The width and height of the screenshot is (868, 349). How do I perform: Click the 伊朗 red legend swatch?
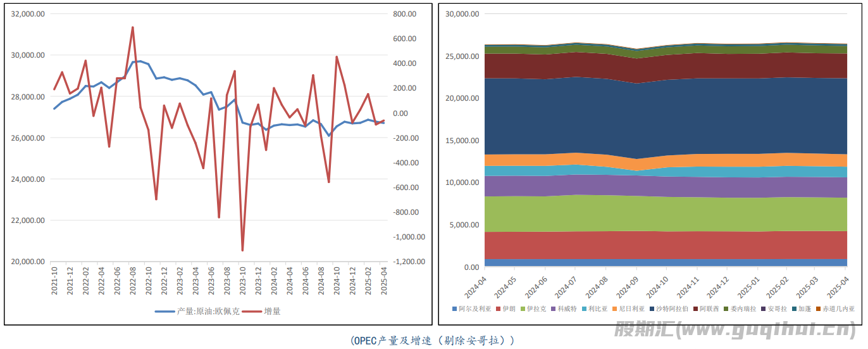pos(498,309)
